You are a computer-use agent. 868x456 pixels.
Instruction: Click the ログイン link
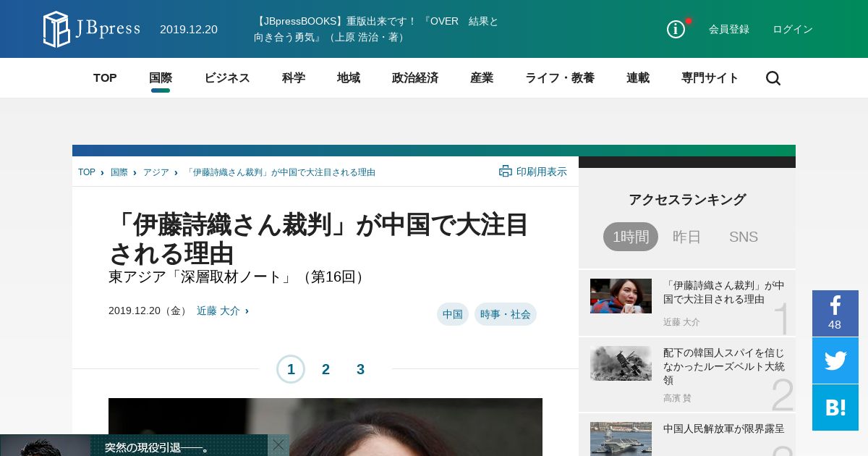(x=793, y=29)
